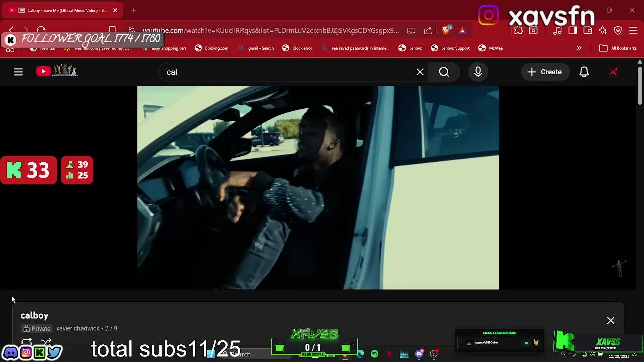Screen dimensions: 644x362
Task: Open cast/screen icon in address bar
Action: click(411, 30)
